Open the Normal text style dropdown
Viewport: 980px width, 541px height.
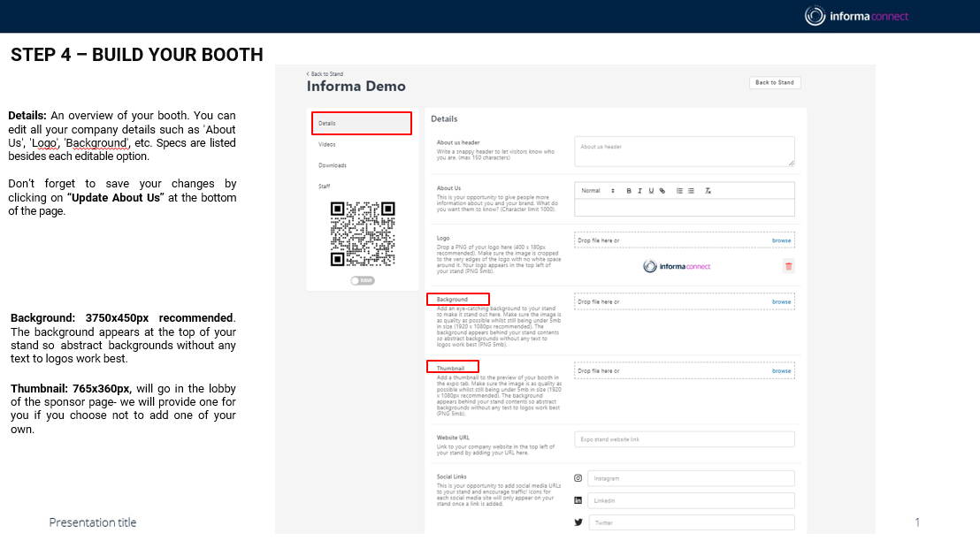tap(597, 191)
